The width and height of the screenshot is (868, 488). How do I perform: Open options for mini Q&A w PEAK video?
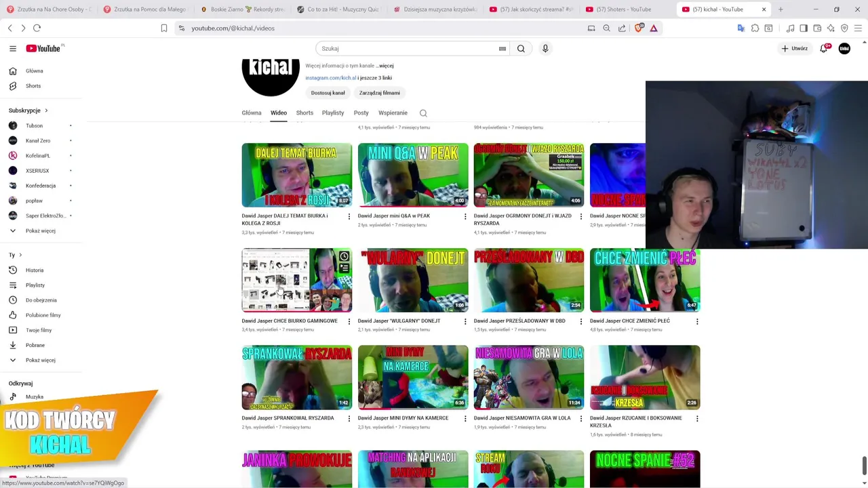coord(465,216)
